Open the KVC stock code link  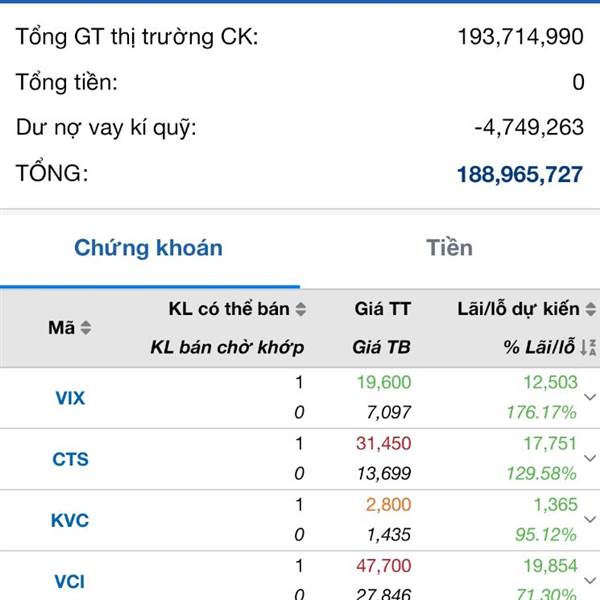click(x=70, y=520)
